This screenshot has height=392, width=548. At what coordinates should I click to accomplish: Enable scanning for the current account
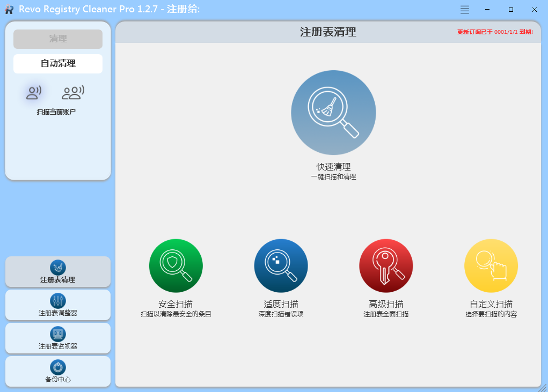[33, 92]
